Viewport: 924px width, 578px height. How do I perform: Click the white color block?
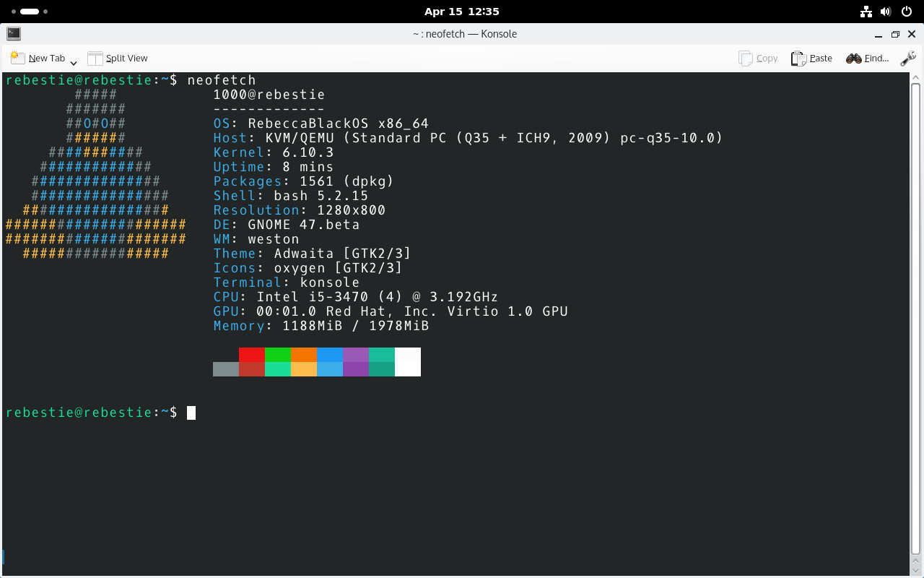point(408,362)
